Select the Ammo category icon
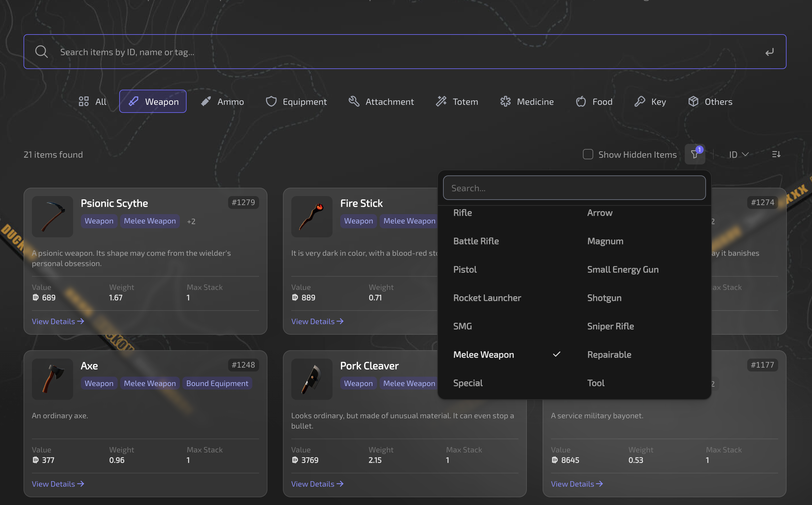 (x=206, y=101)
